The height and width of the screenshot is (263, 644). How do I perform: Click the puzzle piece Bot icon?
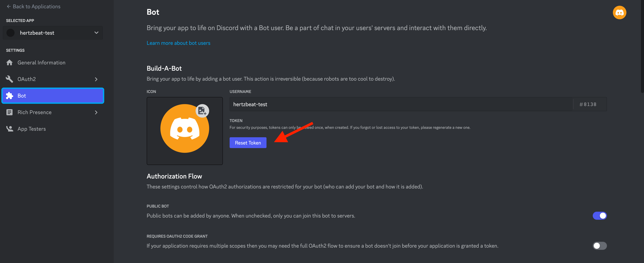tap(9, 96)
